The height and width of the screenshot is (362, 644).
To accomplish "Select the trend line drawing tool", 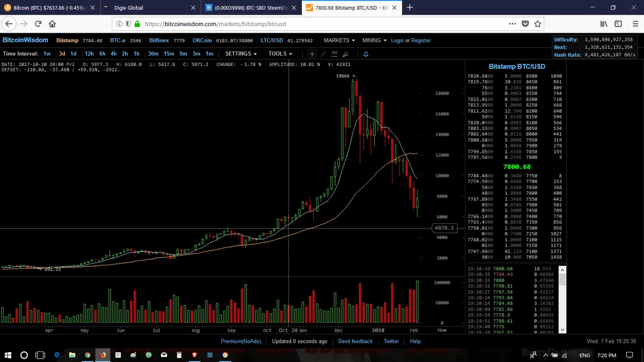I will (x=323, y=54).
